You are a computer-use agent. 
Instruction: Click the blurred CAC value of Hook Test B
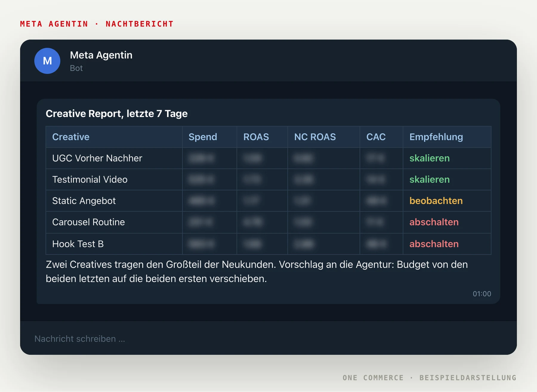click(x=377, y=244)
